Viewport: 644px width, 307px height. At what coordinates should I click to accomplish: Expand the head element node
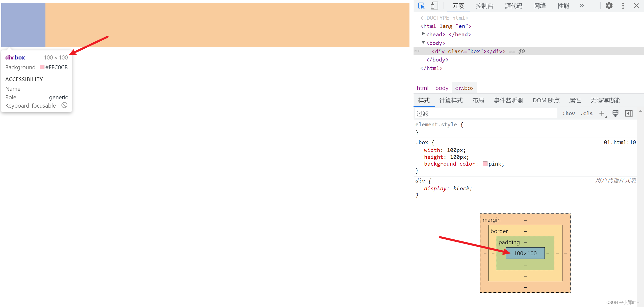pyautogui.click(x=423, y=34)
